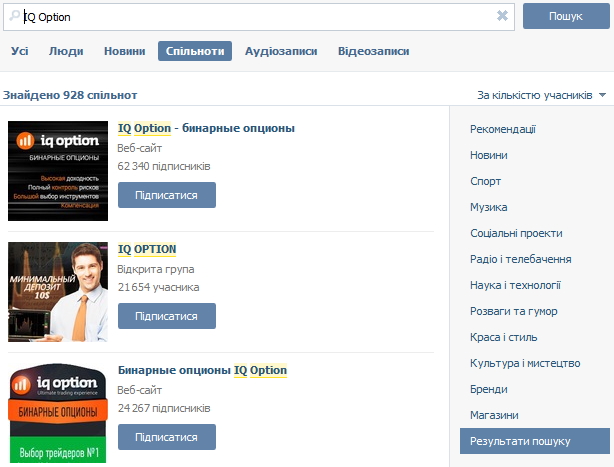Click the 62 340 підписників text
Image resolution: width=614 pixels, height=467 pixels.
tap(164, 166)
